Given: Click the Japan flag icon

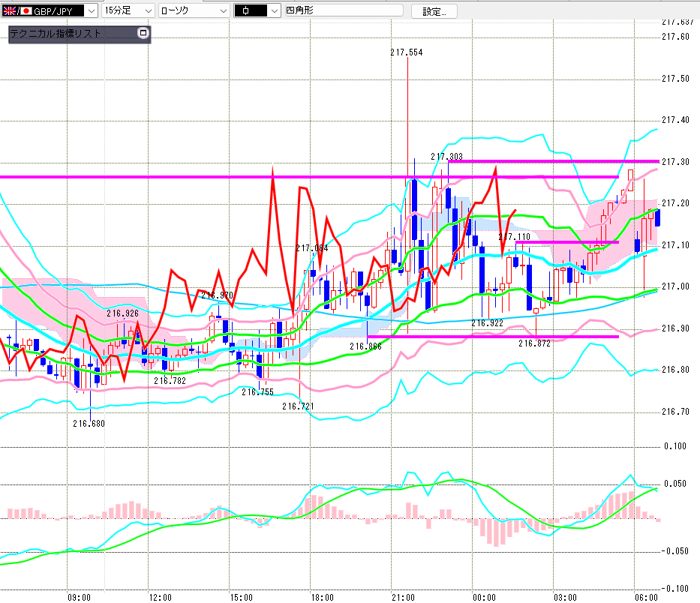Looking at the screenshot, I should click(x=26, y=10).
